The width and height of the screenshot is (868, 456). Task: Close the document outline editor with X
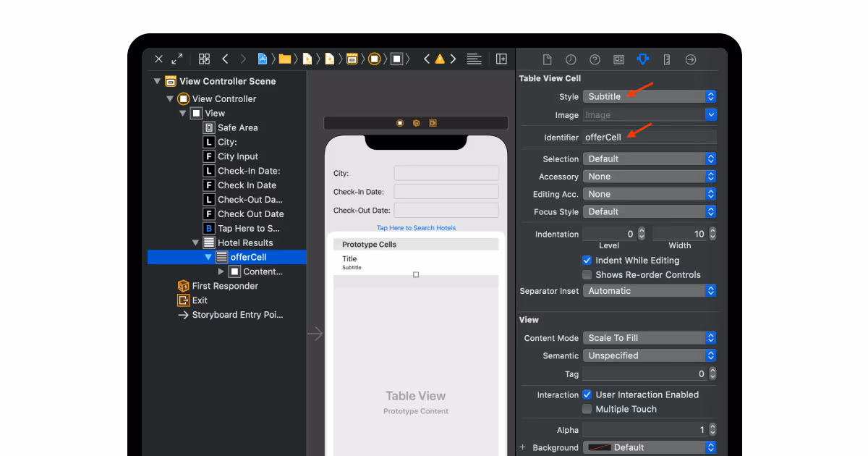tap(159, 59)
